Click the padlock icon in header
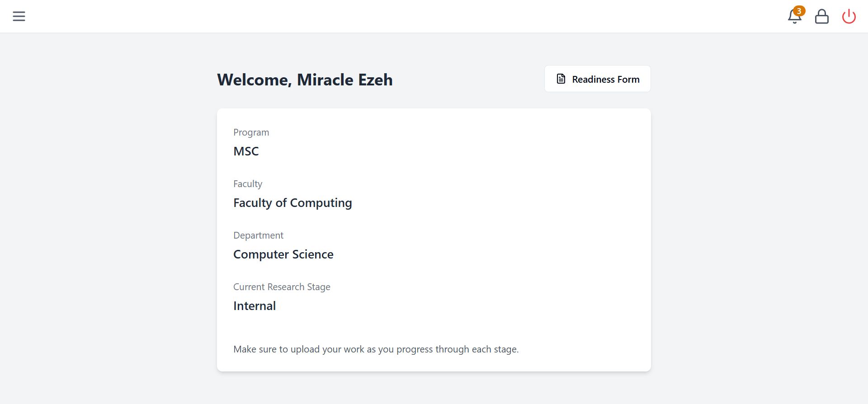The width and height of the screenshot is (868, 404). point(821,16)
